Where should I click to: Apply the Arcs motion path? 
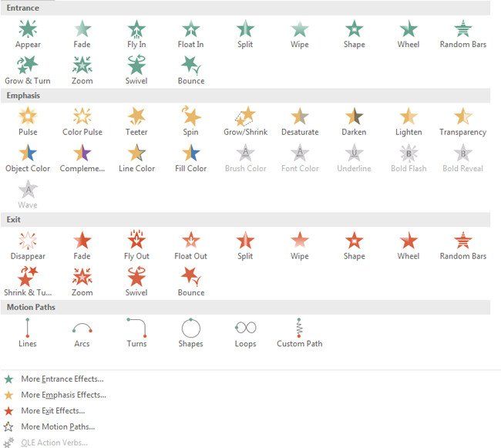point(82,333)
